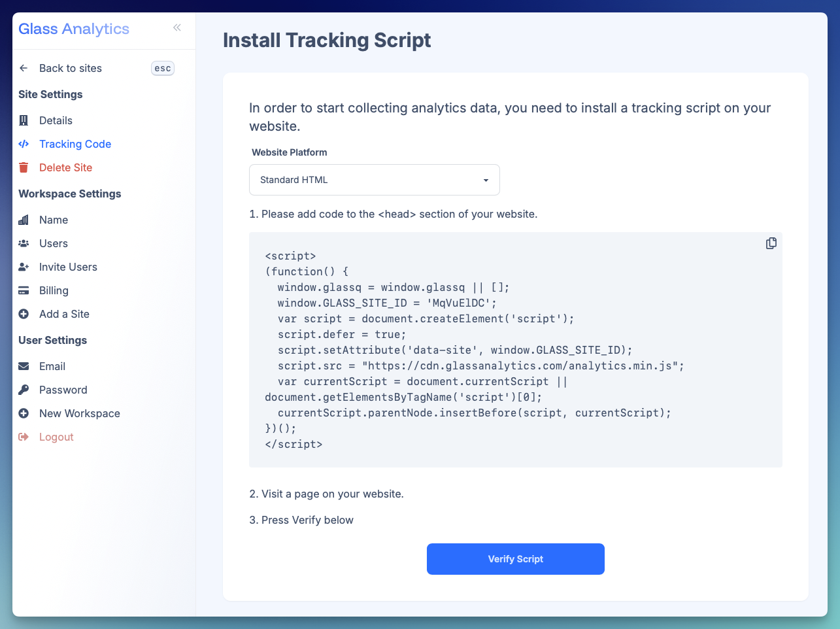This screenshot has width=840, height=629.
Task: Click the Details building icon
Action: pos(24,120)
